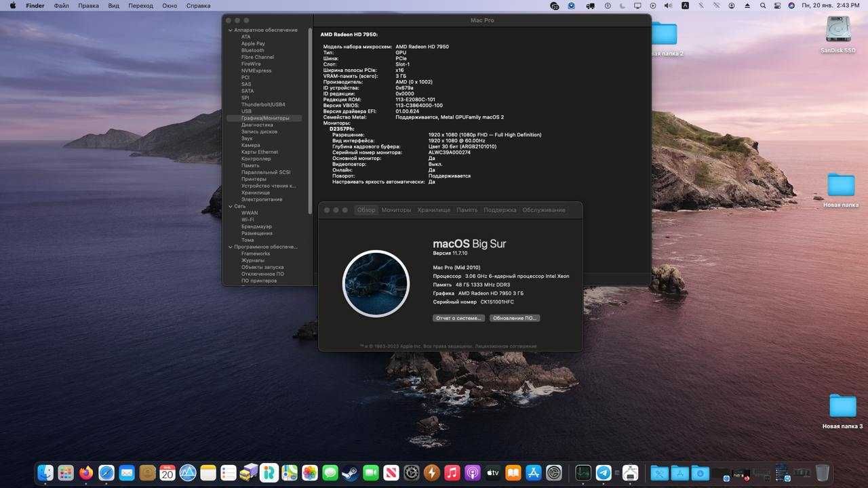868x488 pixels.
Task: Select Брандмауэр in sidebar
Action: click(256, 226)
